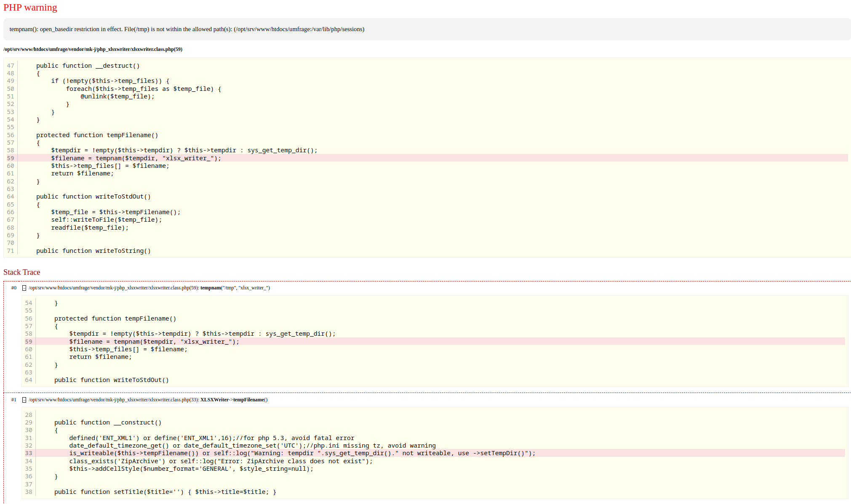Click the '#0' trace index number
The height and width of the screenshot is (504, 851).
pos(14,288)
